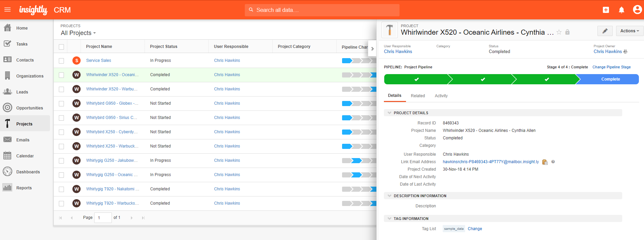Click the quick add plus icon

[x=606, y=10]
